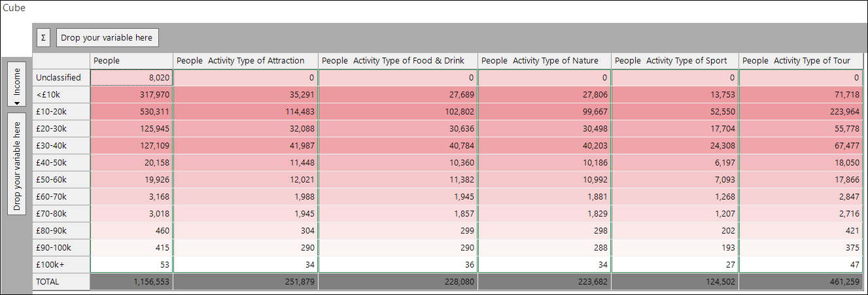Select the £70-80k row header
Viewport: 868px width, 295px height.
[x=61, y=213]
